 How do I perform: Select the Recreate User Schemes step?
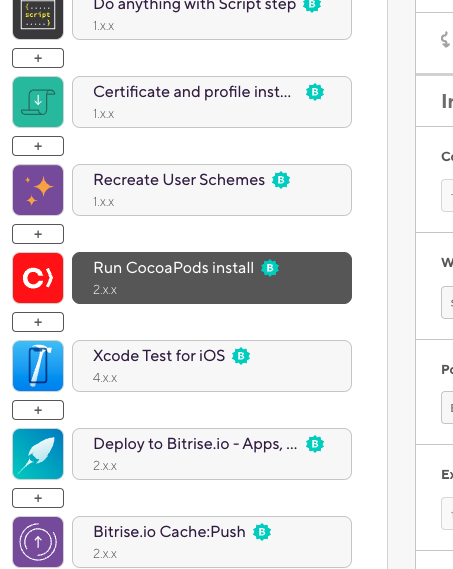[212, 190]
